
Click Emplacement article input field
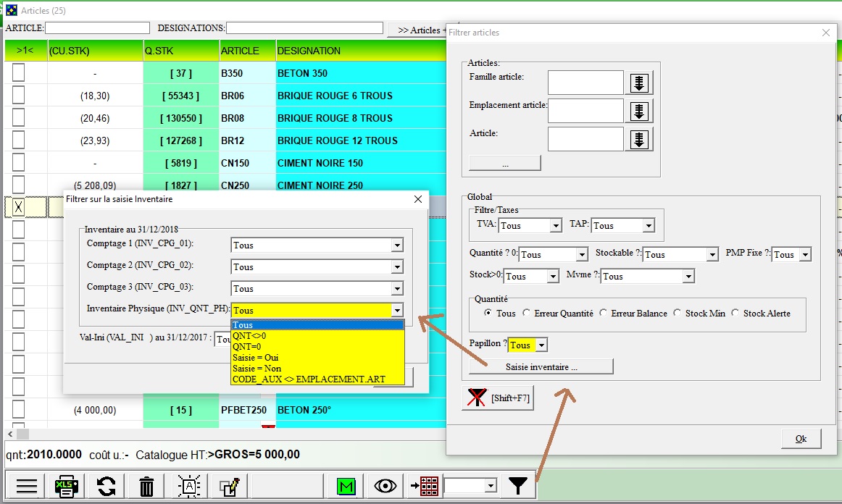point(585,112)
